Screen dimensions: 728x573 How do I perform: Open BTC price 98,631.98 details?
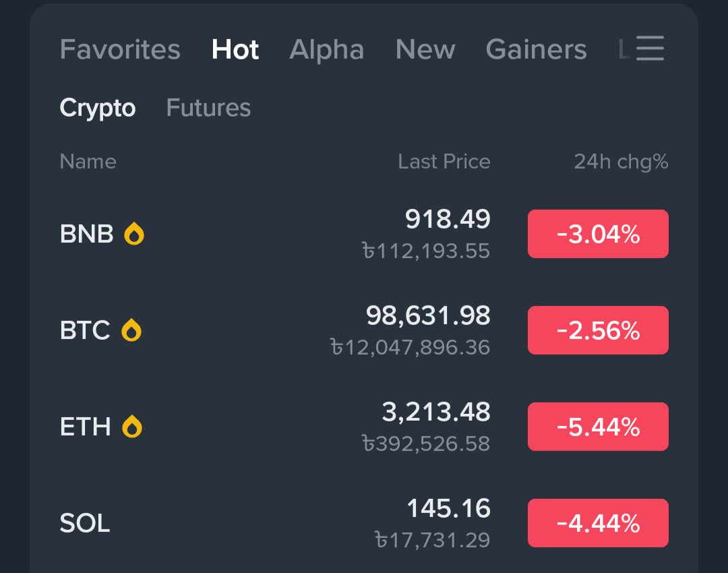428,315
